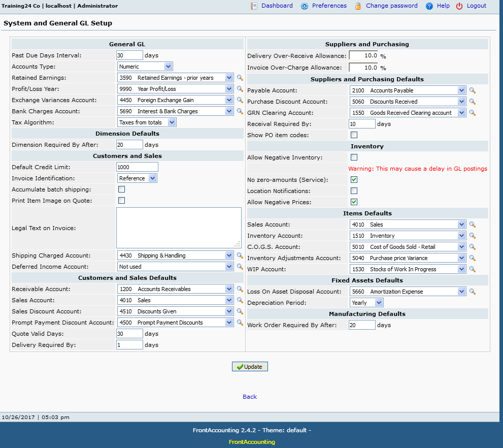The image size is (503, 448).
Task: Toggle Allow Negative Inventory checkbox
Action: pyautogui.click(x=354, y=157)
